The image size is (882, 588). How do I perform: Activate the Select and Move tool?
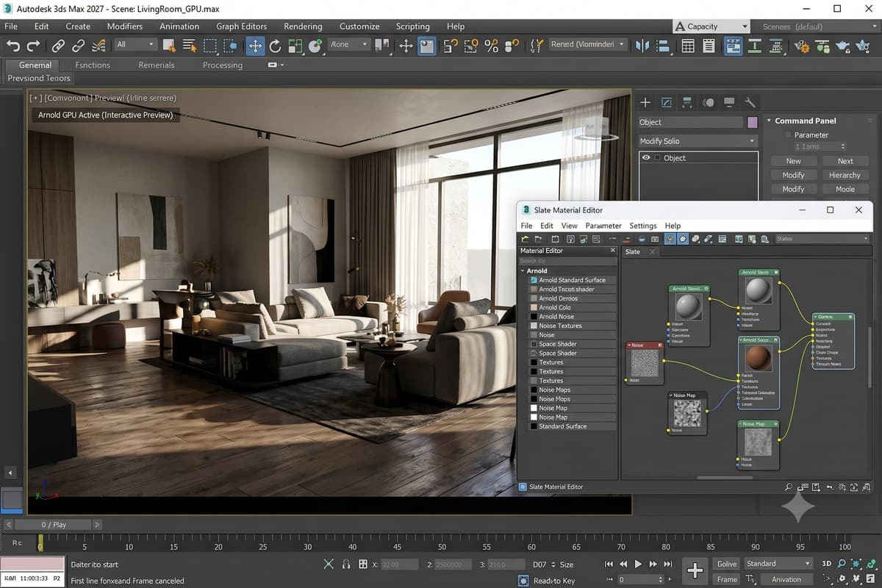click(255, 46)
